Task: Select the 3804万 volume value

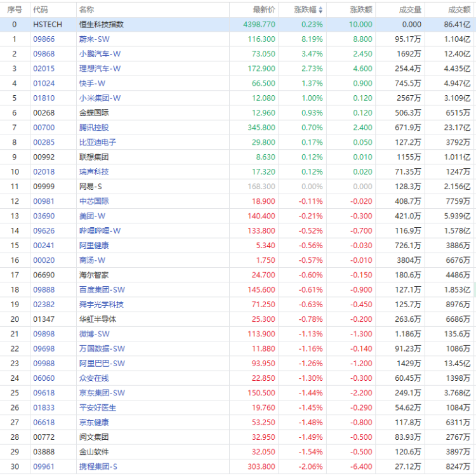Action: point(409,260)
